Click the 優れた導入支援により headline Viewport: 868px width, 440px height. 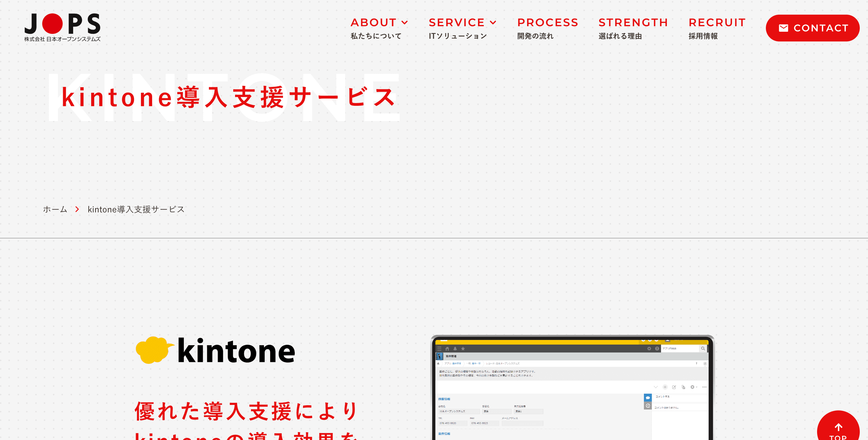[x=246, y=411]
